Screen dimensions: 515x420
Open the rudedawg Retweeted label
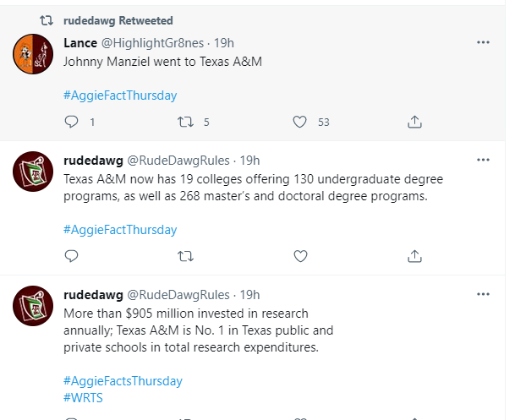(x=118, y=20)
